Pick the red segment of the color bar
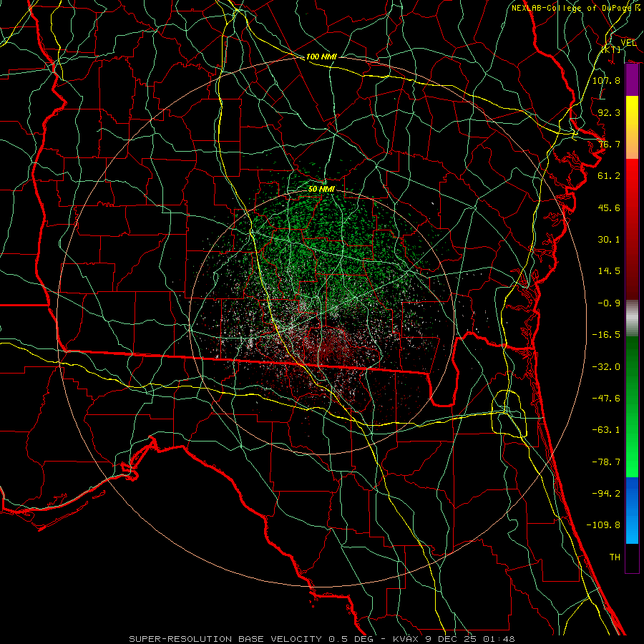This screenshot has width=644, height=644. pyautogui.click(x=632, y=229)
